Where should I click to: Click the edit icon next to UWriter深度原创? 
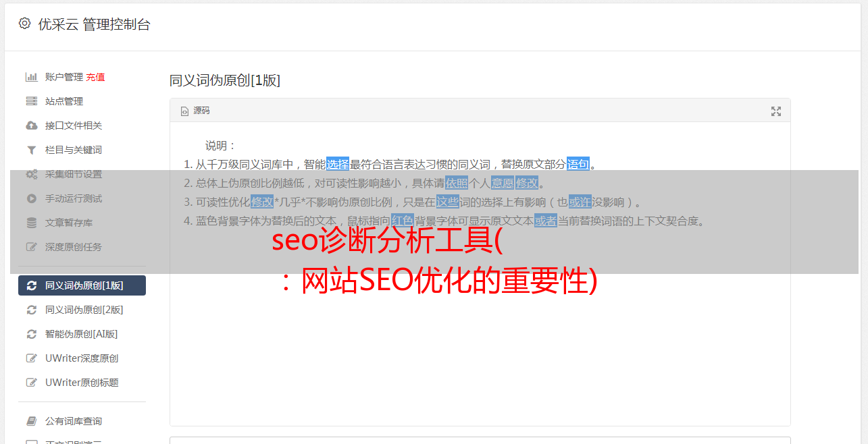[x=31, y=358]
